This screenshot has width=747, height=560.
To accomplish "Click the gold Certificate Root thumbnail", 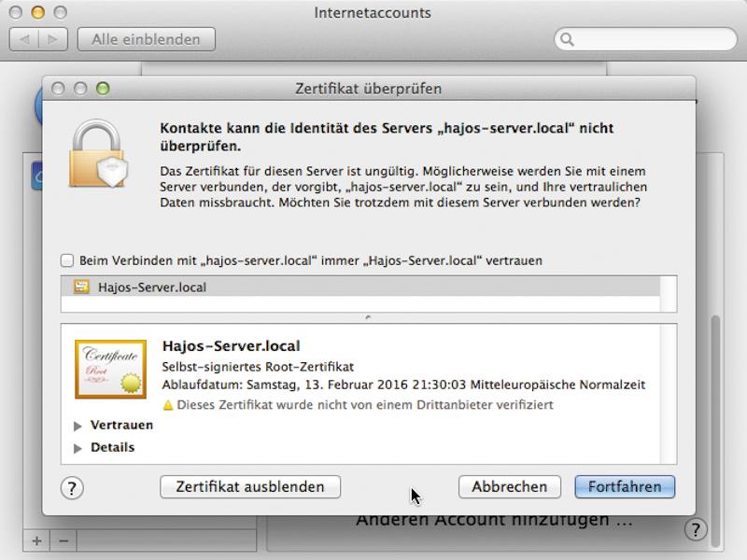I will coord(110,369).
